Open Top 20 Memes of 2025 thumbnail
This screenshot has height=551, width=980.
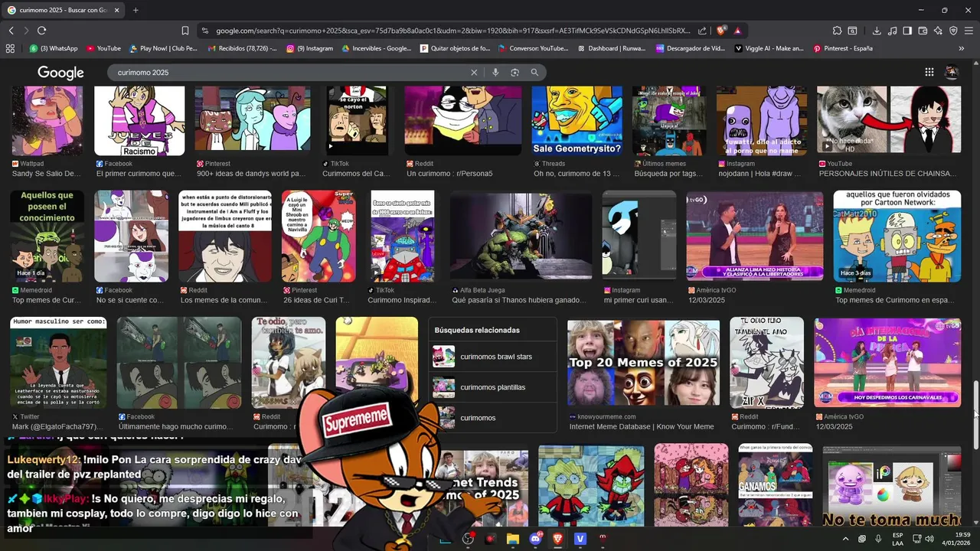643,363
